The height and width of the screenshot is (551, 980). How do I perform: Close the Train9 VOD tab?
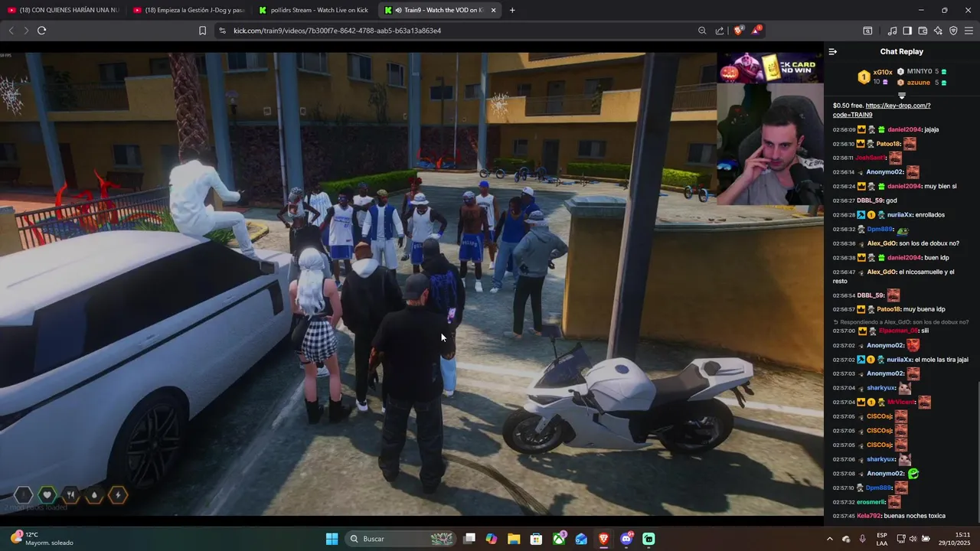(x=493, y=10)
